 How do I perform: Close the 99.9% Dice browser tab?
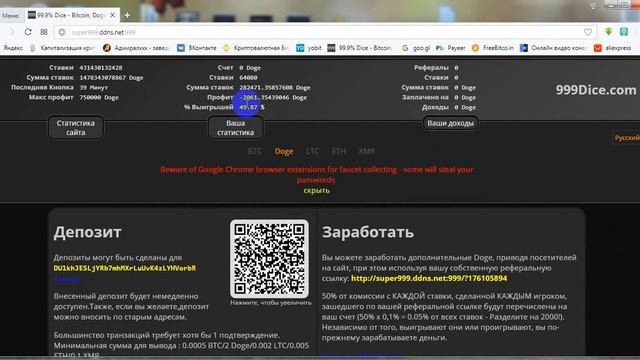click(x=113, y=15)
